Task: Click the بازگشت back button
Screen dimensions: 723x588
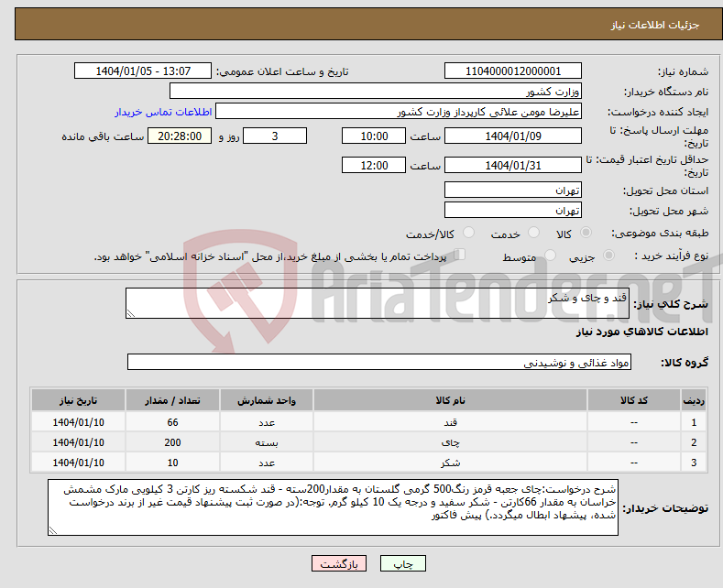Action: tap(339, 563)
